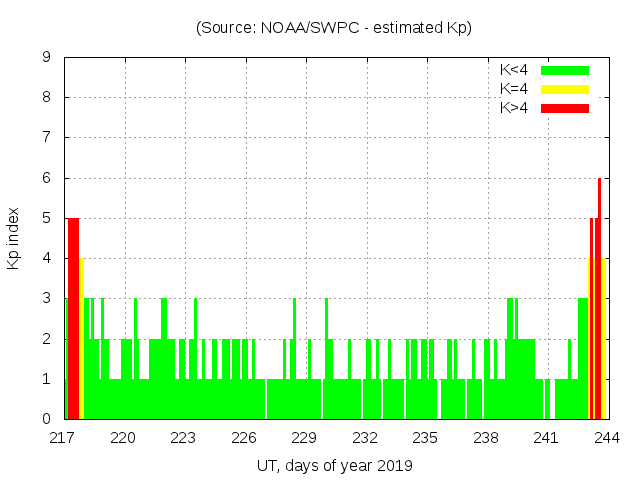The height and width of the screenshot is (480, 640).
Task: Select the x-axis tick label 244
Action: [606, 437]
